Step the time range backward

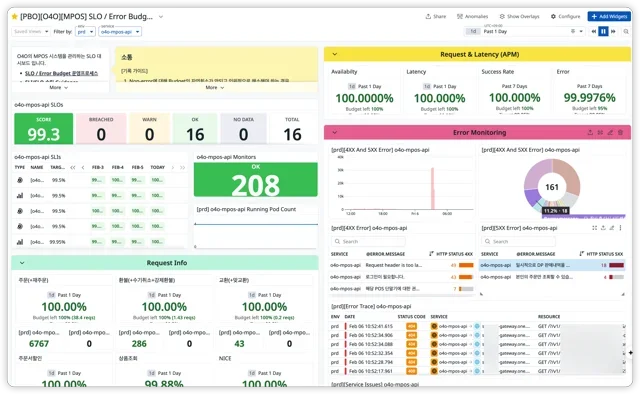coord(593,31)
